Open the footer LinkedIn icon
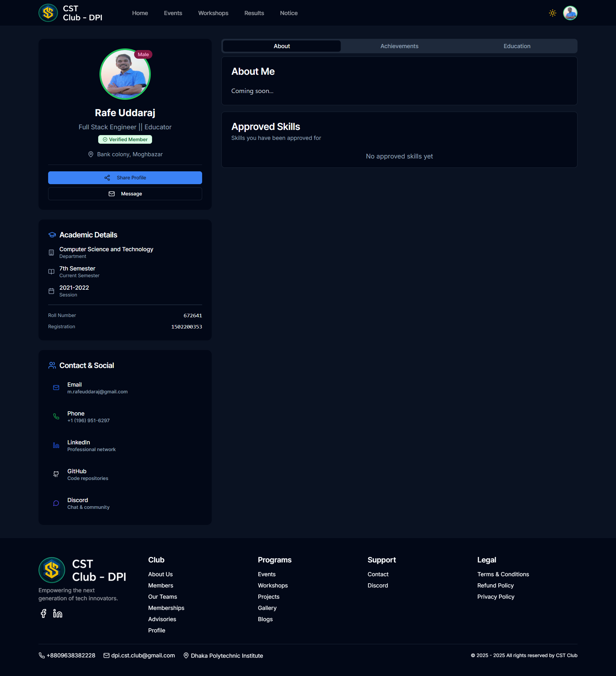Image resolution: width=616 pixels, height=676 pixels. pos(58,613)
